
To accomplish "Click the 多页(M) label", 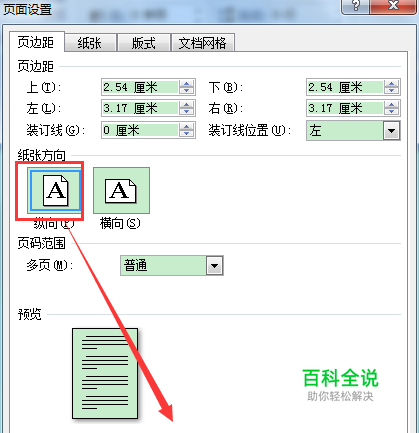I will pos(50,265).
